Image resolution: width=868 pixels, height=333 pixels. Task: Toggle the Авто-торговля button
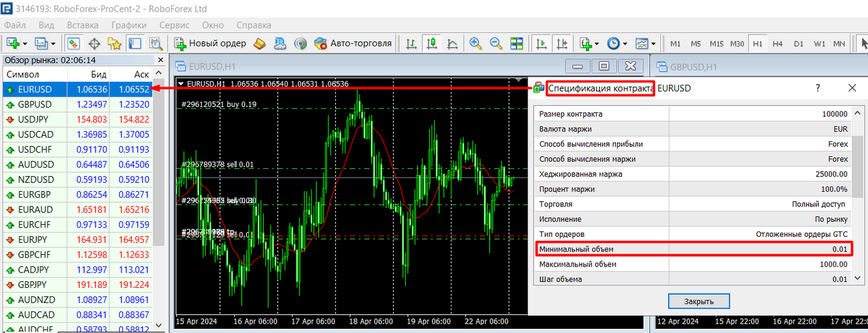(x=353, y=43)
